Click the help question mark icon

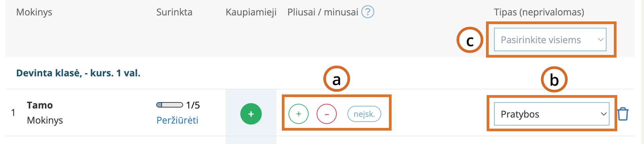[368, 12]
